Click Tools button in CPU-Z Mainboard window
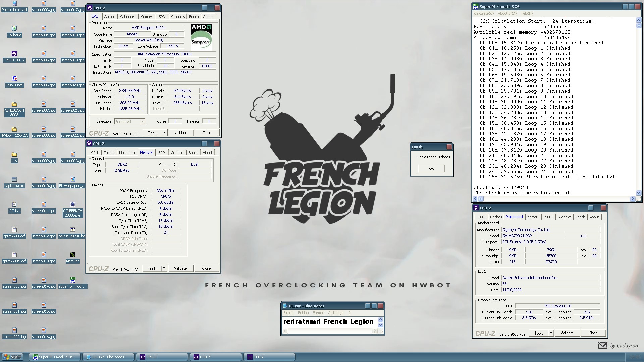644x362 pixels. 539,333
